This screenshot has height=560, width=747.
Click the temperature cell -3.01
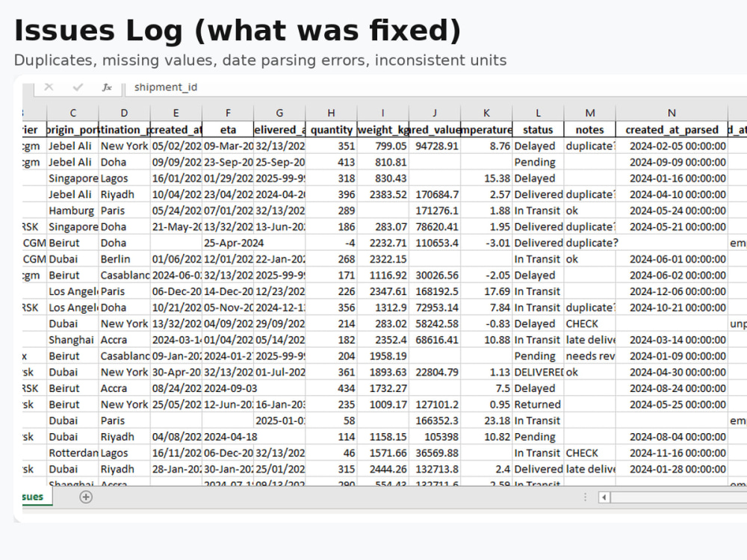click(486, 243)
